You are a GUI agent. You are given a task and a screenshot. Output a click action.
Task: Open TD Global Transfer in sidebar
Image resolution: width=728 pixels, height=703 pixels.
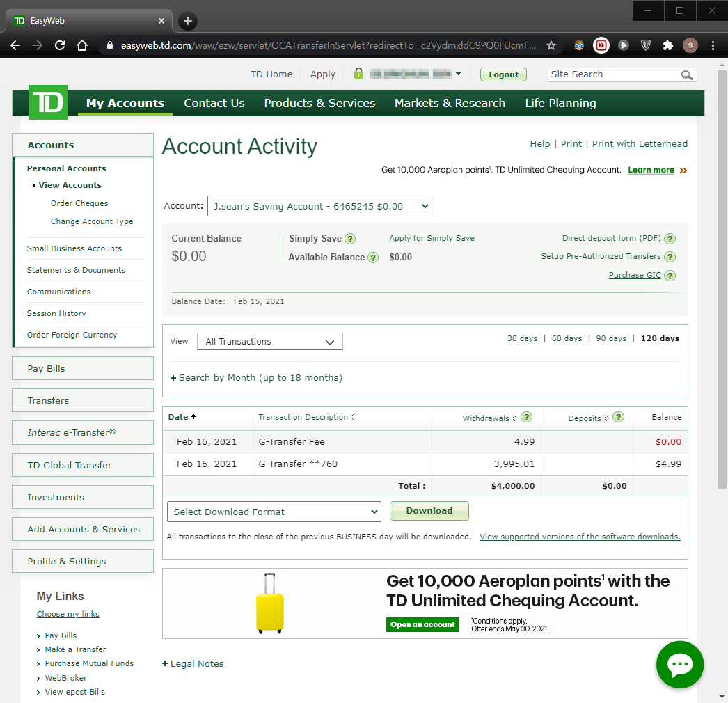pyautogui.click(x=83, y=465)
